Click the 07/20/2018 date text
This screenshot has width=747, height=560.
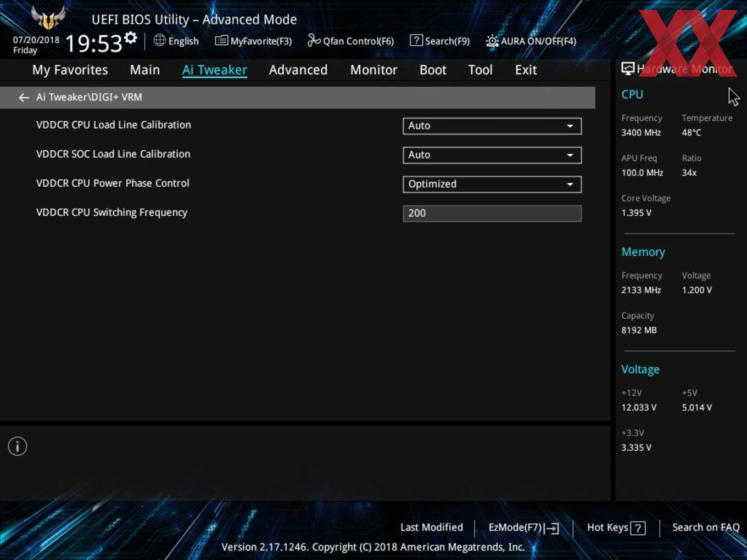(x=36, y=40)
